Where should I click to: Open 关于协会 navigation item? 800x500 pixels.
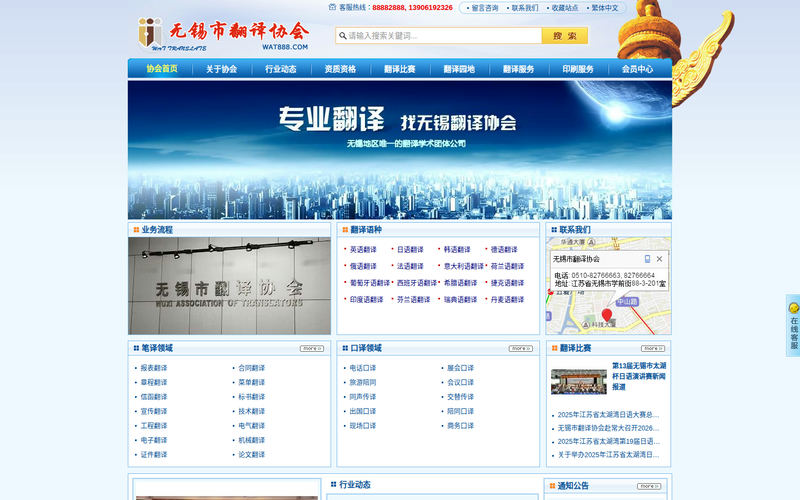click(x=221, y=69)
